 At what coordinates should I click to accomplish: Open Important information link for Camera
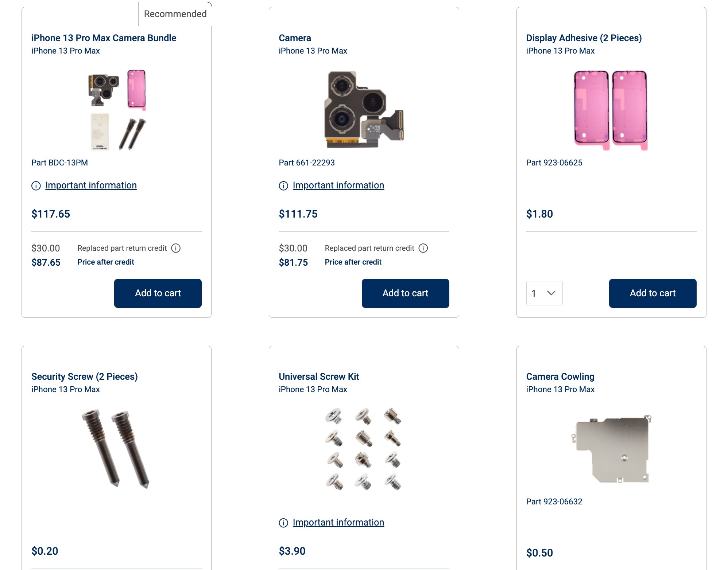(x=338, y=185)
